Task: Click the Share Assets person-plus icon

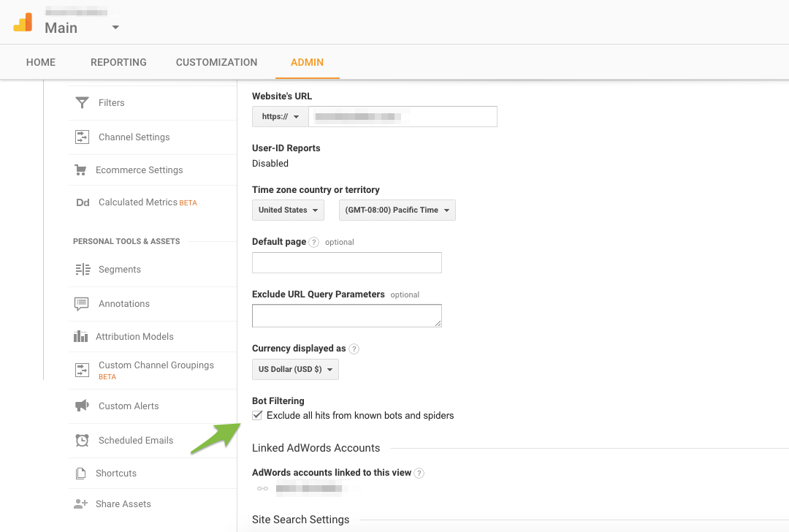Action: coord(80,503)
